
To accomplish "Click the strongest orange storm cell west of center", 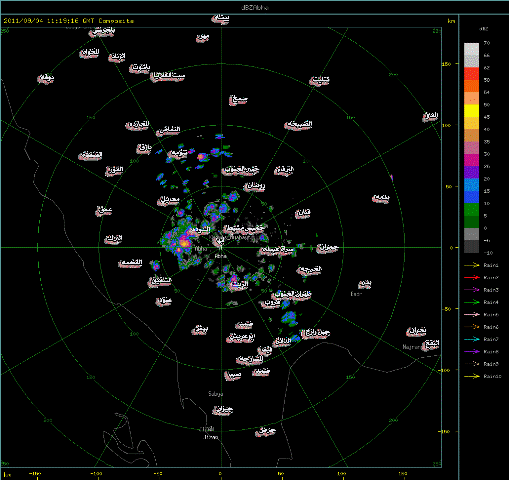I will (x=183, y=243).
